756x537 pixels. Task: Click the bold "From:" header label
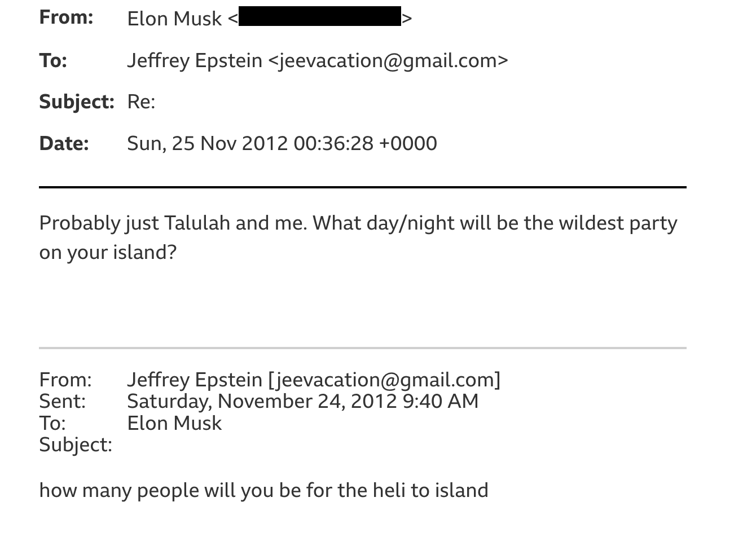click(66, 17)
